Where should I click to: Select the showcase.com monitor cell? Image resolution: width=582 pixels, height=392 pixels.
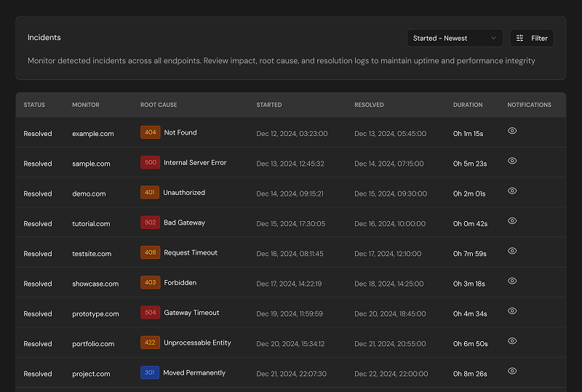coord(95,284)
